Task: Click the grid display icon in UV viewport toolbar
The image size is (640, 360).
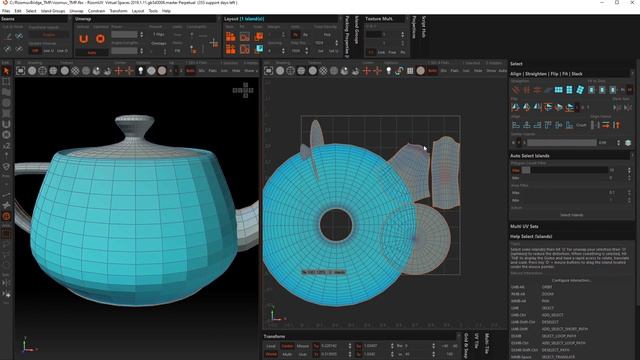Action: 410,71
